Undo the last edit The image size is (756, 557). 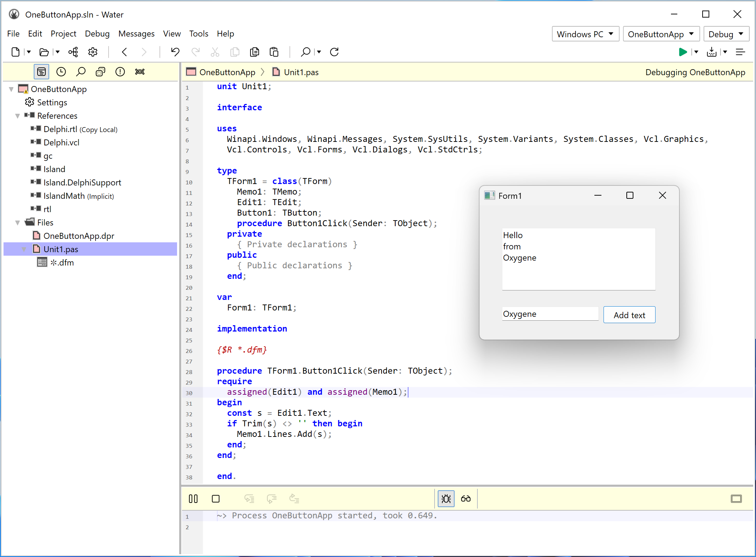pyautogui.click(x=175, y=52)
